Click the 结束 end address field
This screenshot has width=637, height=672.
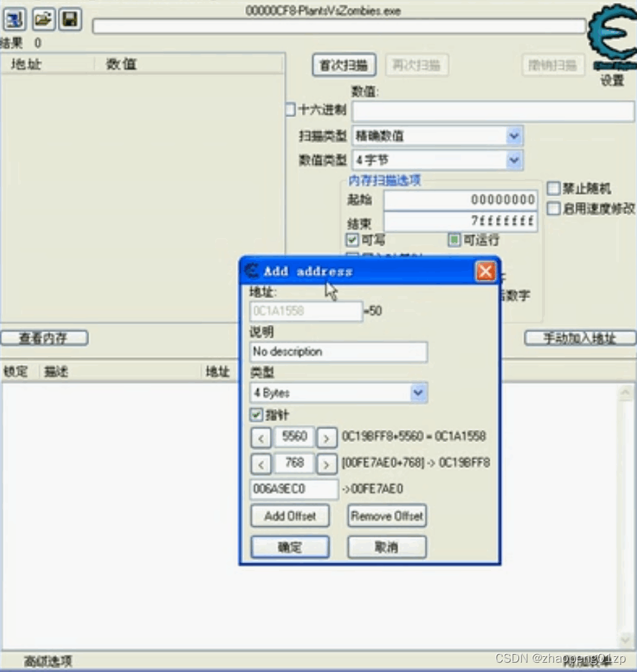pos(460,221)
